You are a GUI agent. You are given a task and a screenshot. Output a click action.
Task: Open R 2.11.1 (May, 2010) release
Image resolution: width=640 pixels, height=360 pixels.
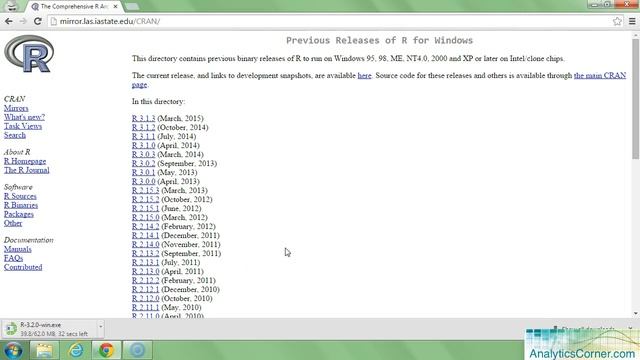click(x=145, y=307)
